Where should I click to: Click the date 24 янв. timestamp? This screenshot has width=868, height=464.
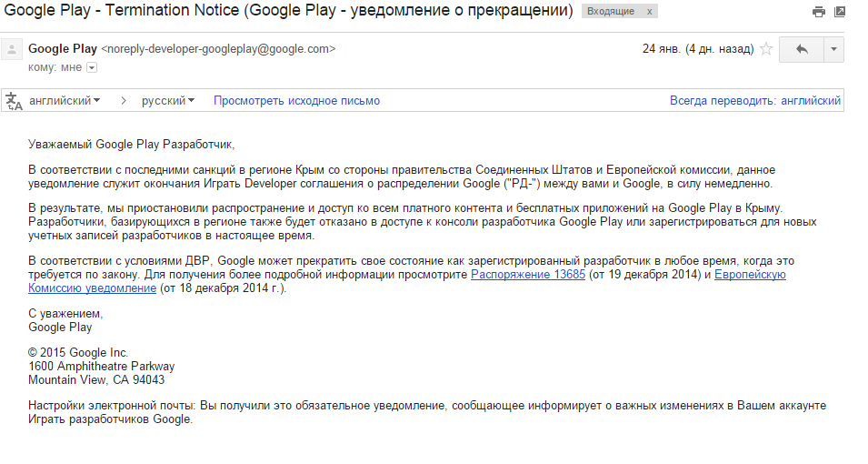[696, 49]
